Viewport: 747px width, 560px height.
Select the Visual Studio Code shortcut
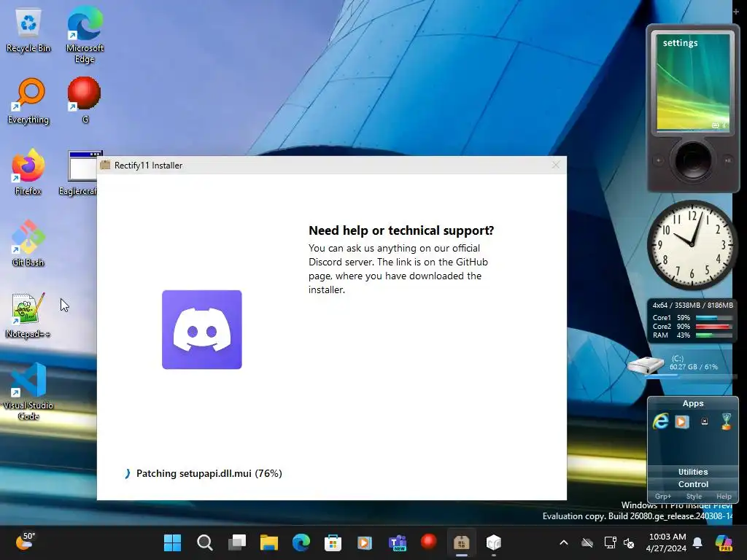(28, 392)
